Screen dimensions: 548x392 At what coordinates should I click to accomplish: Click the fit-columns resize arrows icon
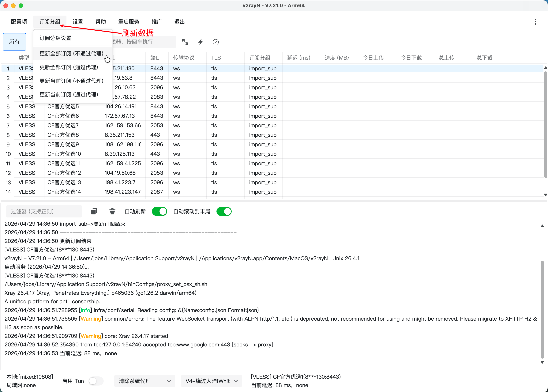tap(185, 42)
